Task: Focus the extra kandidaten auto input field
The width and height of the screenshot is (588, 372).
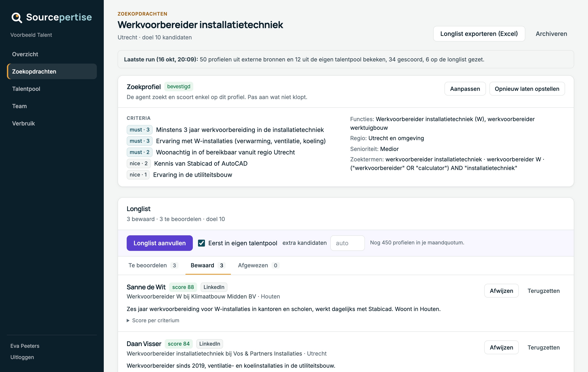Action: [x=347, y=243]
